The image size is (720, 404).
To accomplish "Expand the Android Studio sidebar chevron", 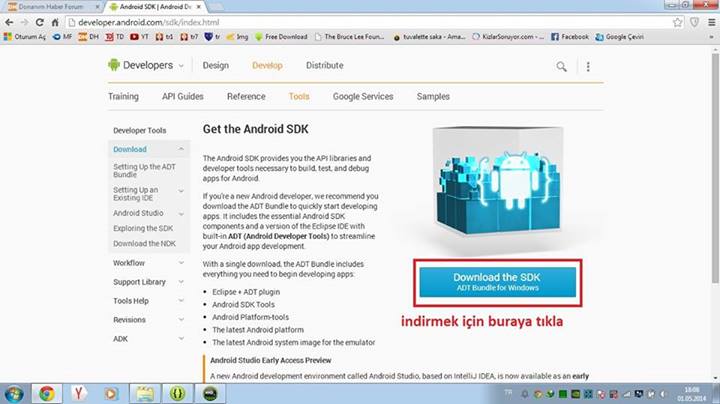I will 181,214.
